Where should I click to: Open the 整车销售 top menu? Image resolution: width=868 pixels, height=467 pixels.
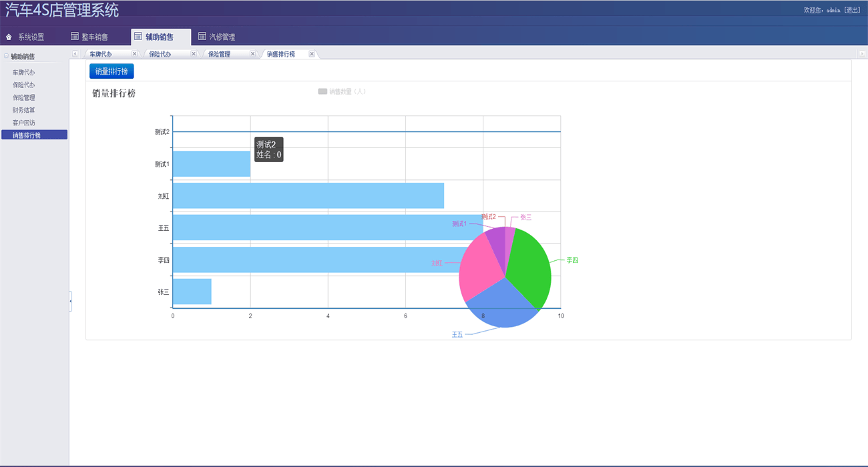pyautogui.click(x=89, y=37)
